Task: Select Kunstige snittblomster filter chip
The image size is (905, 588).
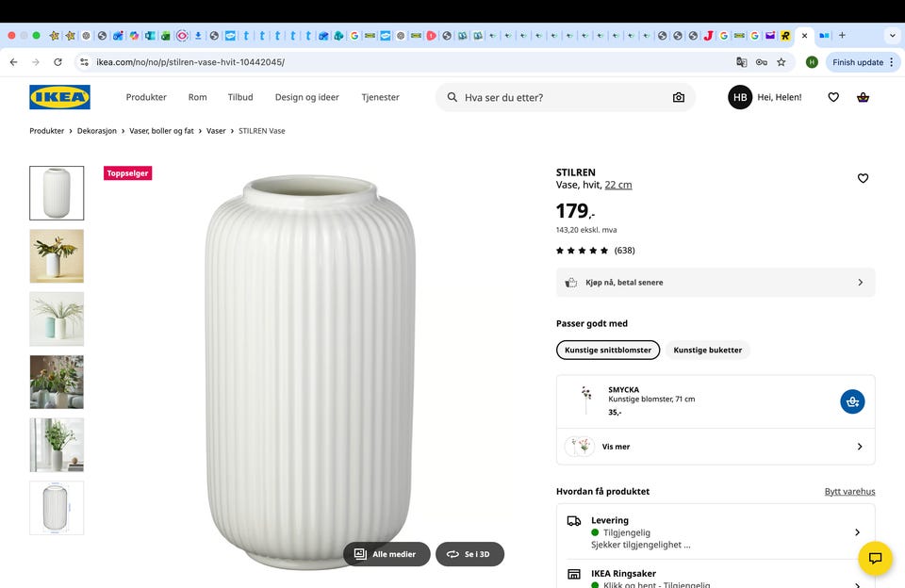Action: pyautogui.click(x=608, y=350)
